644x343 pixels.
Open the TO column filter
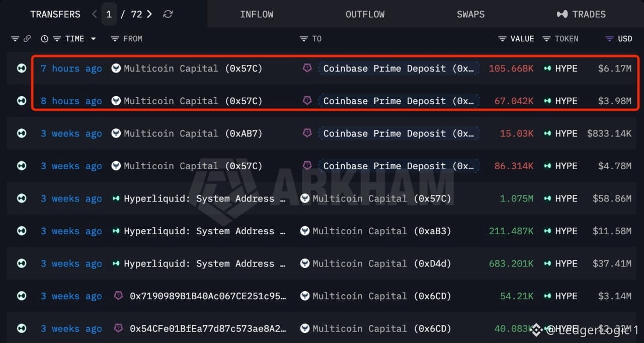coord(303,39)
